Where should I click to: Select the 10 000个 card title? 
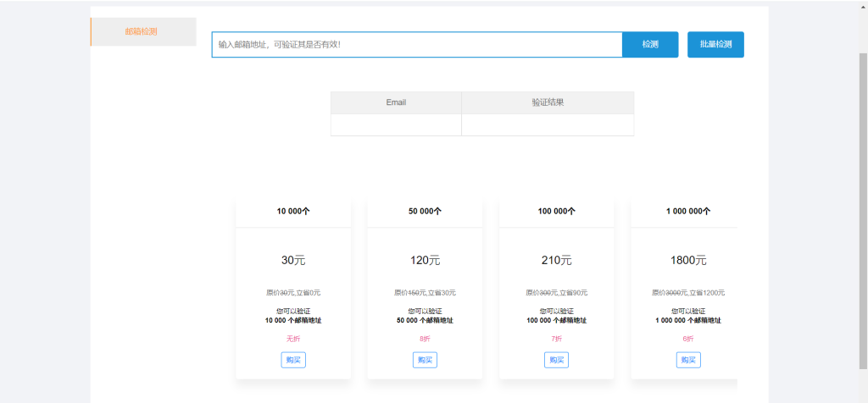click(293, 212)
